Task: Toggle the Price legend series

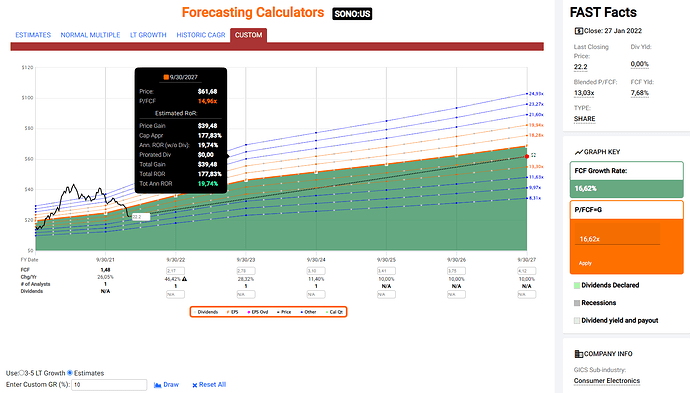Action: (284, 312)
